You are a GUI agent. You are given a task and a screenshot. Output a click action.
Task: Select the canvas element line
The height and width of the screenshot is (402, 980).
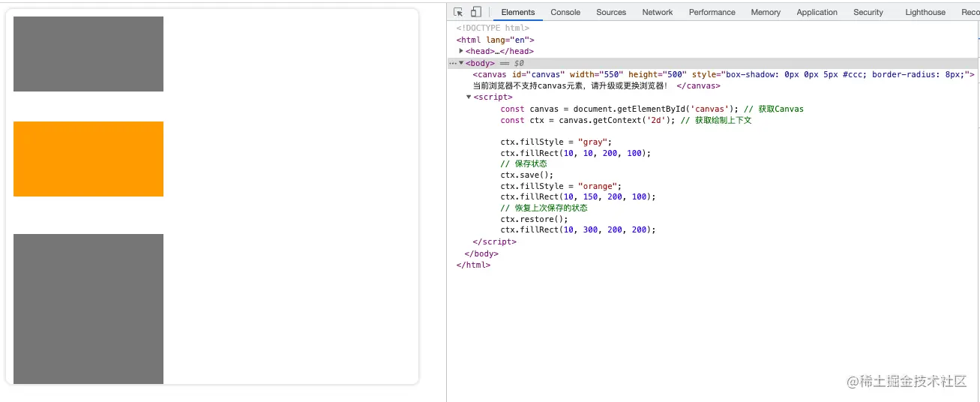(x=724, y=74)
